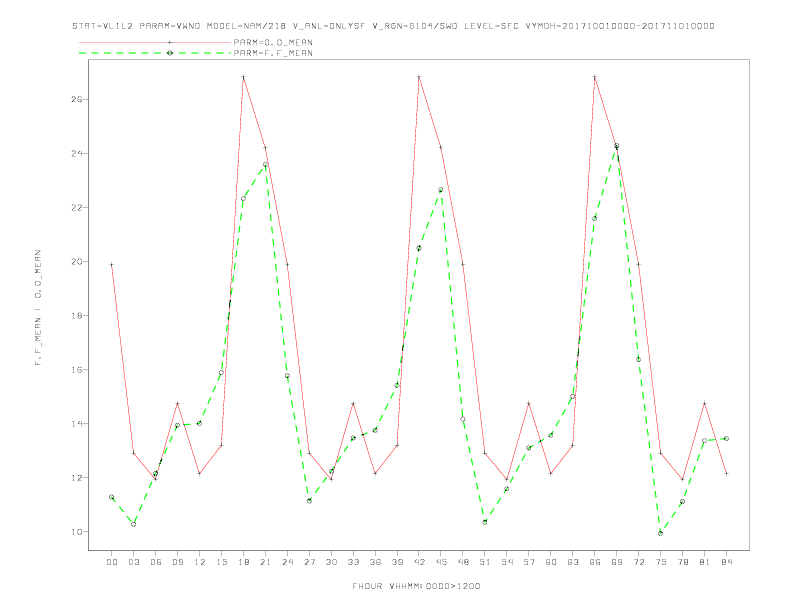The height and width of the screenshot is (612, 792).
Task: Click the red line peak at hour 18
Action: click(243, 77)
